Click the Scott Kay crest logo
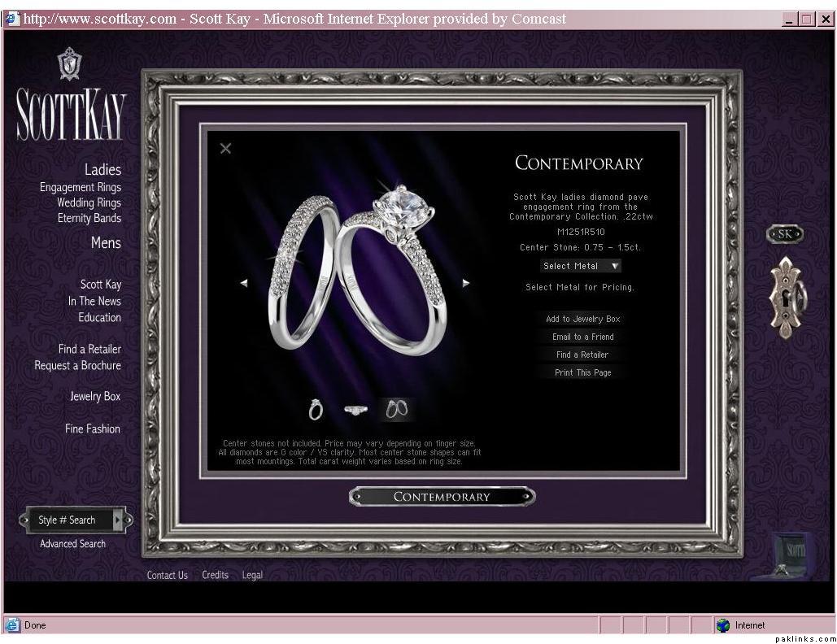The image size is (837, 644). pos(70,64)
